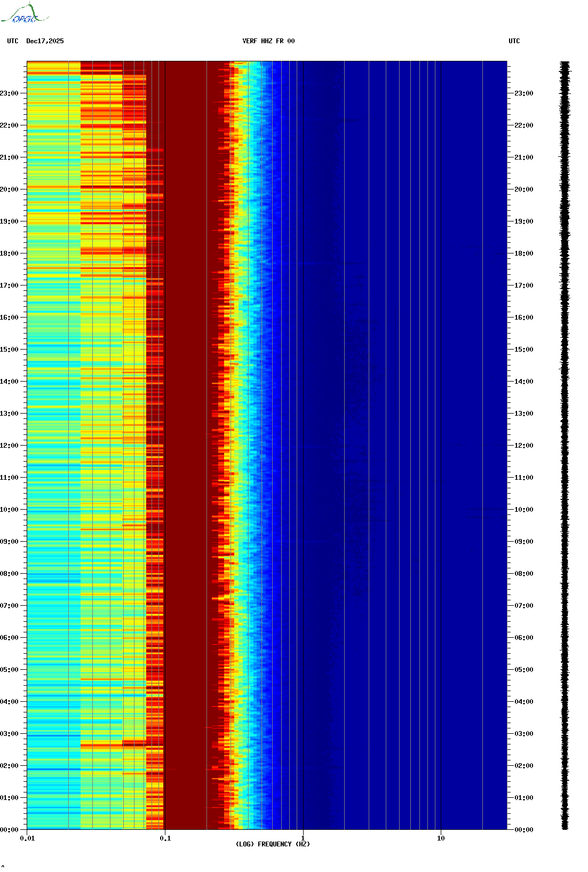Click the right-side 13:00 time label
The height and width of the screenshot is (872, 588).
(524, 414)
